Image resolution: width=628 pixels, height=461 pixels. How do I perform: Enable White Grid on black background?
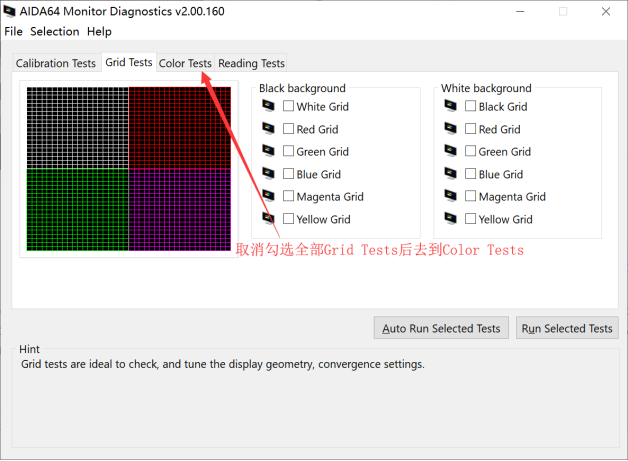click(x=288, y=106)
